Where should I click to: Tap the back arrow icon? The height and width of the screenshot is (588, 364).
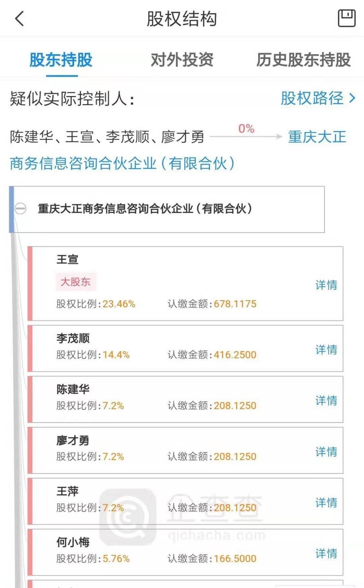(19, 19)
